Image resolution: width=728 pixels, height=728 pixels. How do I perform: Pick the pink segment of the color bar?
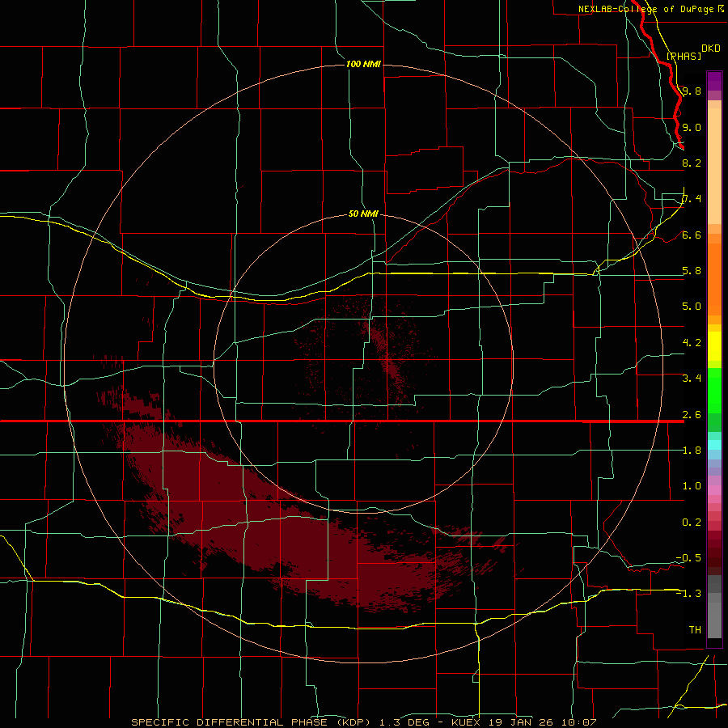714,490
